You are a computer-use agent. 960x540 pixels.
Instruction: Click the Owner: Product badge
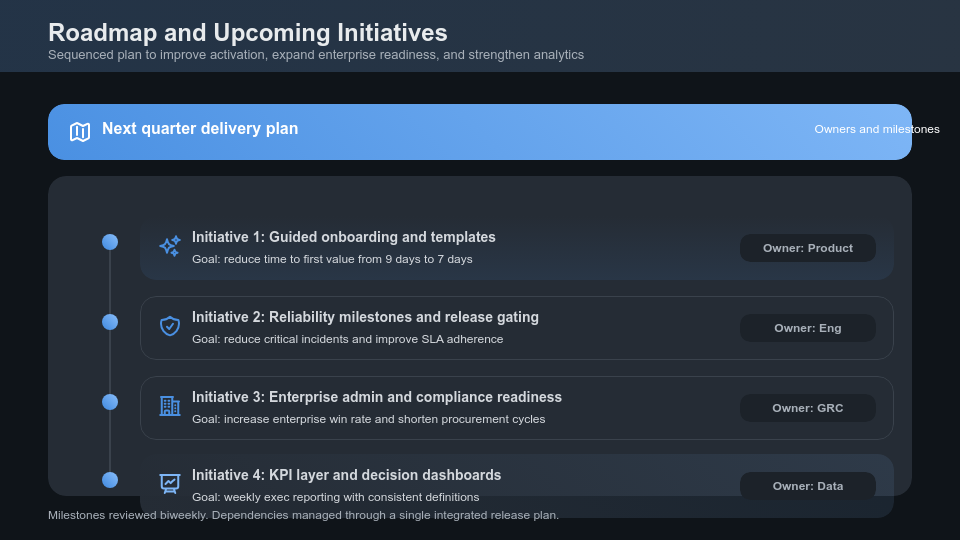click(x=807, y=248)
